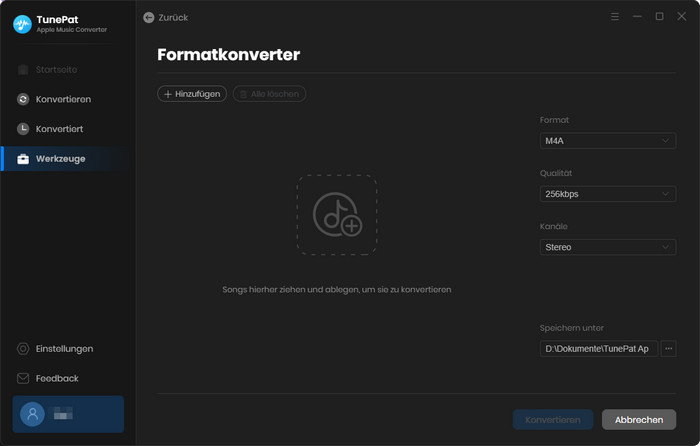The width and height of the screenshot is (700, 446).
Task: Click the Kanäle label
Action: pos(554,226)
